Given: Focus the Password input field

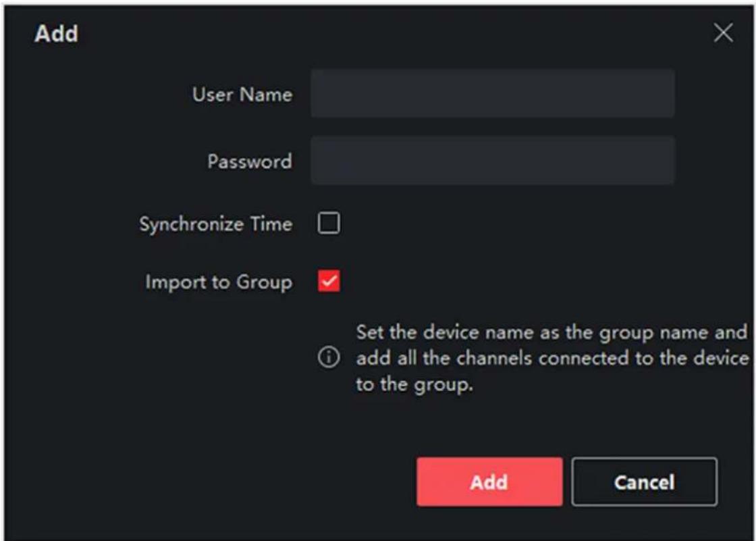Looking at the screenshot, I should (492, 160).
